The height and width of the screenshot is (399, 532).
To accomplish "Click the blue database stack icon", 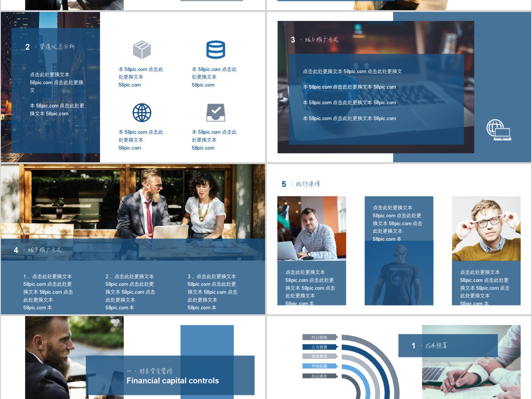I will tap(215, 50).
